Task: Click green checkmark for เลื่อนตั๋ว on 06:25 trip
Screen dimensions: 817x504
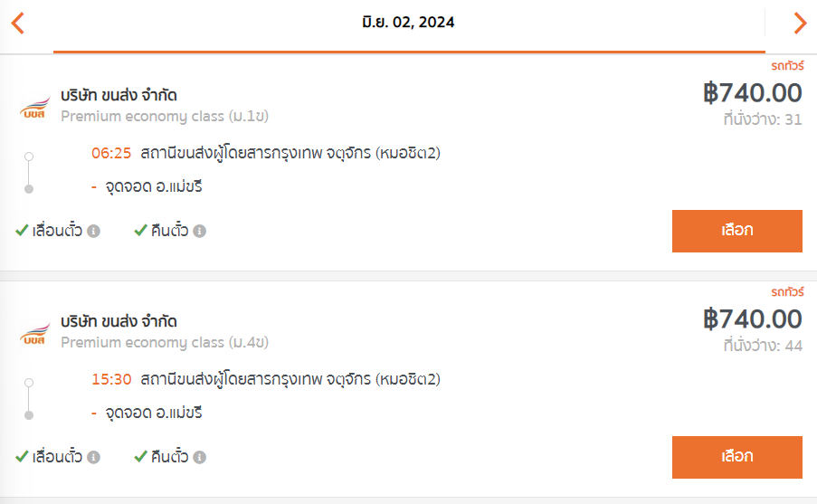Action: click(x=22, y=230)
